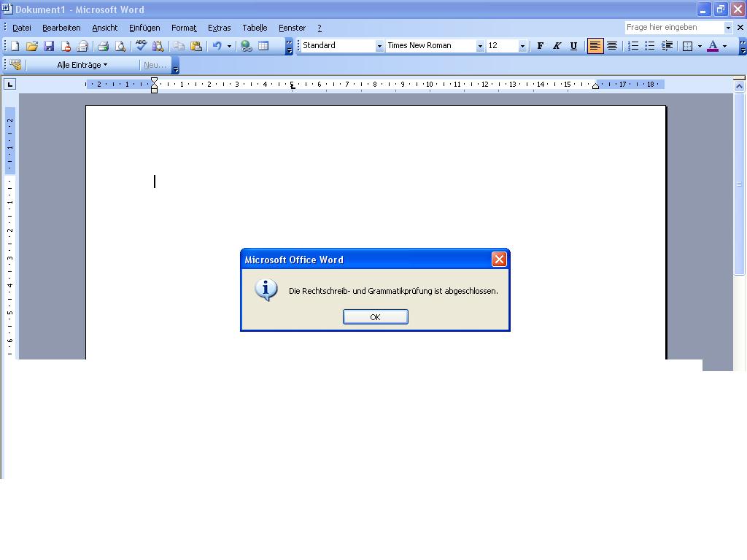Click the font color A swatch
747x560 pixels.
click(x=713, y=46)
